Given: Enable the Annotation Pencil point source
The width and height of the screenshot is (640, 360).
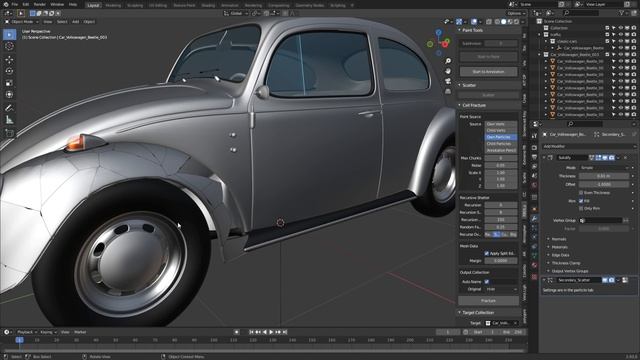Looking at the screenshot, I should coord(501,150).
